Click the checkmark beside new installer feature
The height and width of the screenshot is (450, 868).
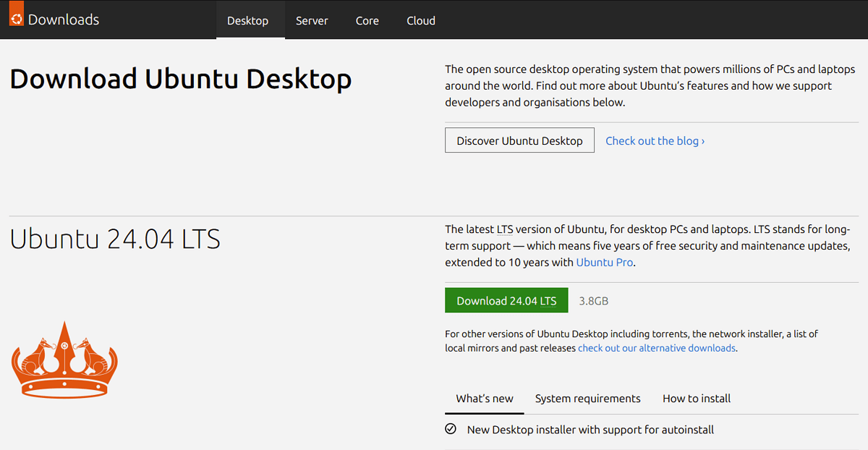[x=451, y=429]
